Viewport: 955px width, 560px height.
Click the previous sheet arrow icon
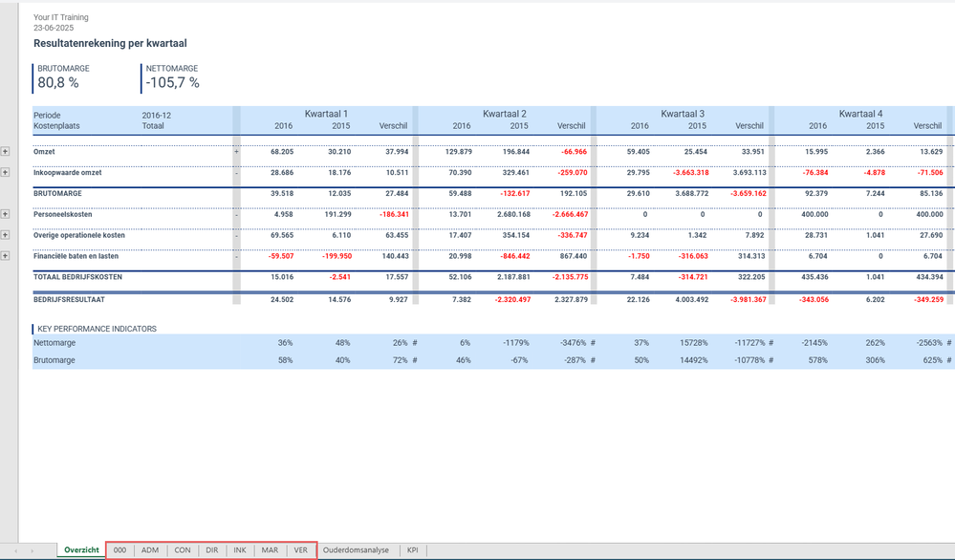coord(16,550)
